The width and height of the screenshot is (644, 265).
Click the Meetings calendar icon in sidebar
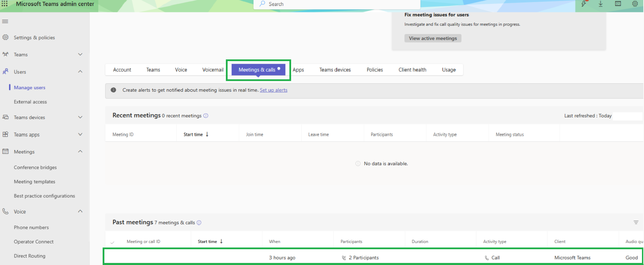click(5, 151)
